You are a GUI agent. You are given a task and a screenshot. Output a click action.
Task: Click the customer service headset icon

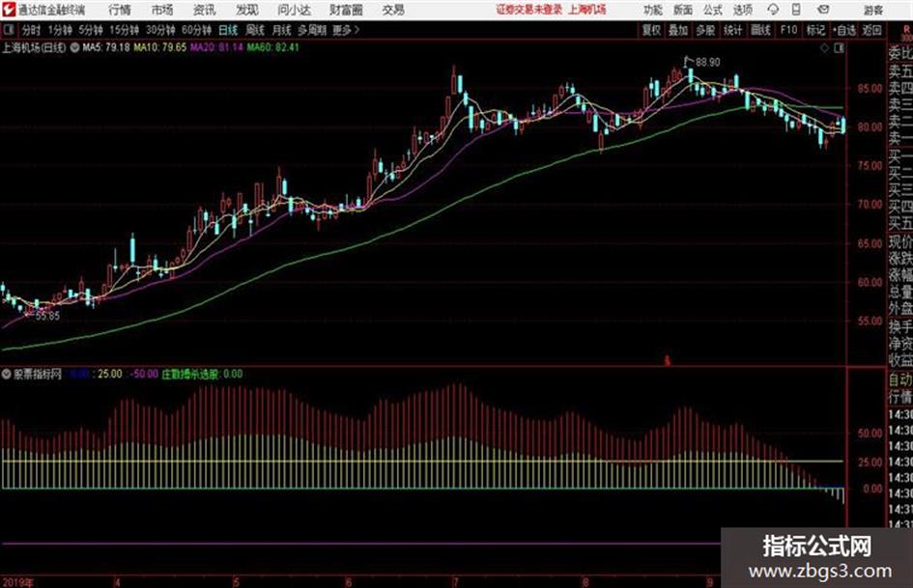773,10
